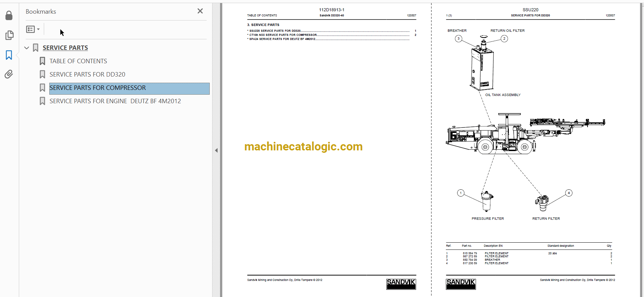
Task: Click bookmark icon beside TABLE OF CONTENTS
Action: pos(42,61)
